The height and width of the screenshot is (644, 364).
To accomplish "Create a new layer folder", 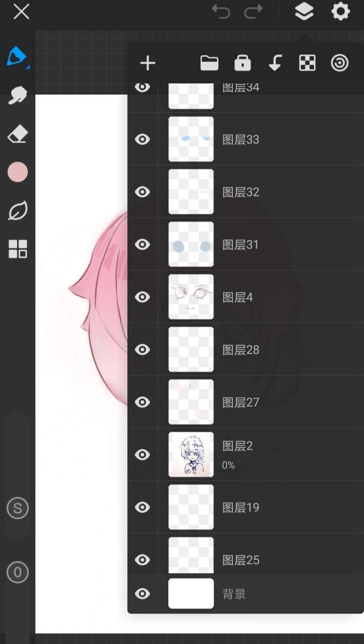I will point(209,63).
